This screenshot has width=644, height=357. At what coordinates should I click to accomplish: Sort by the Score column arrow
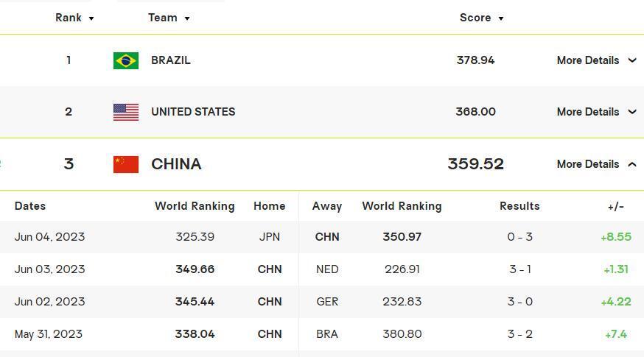point(501,18)
